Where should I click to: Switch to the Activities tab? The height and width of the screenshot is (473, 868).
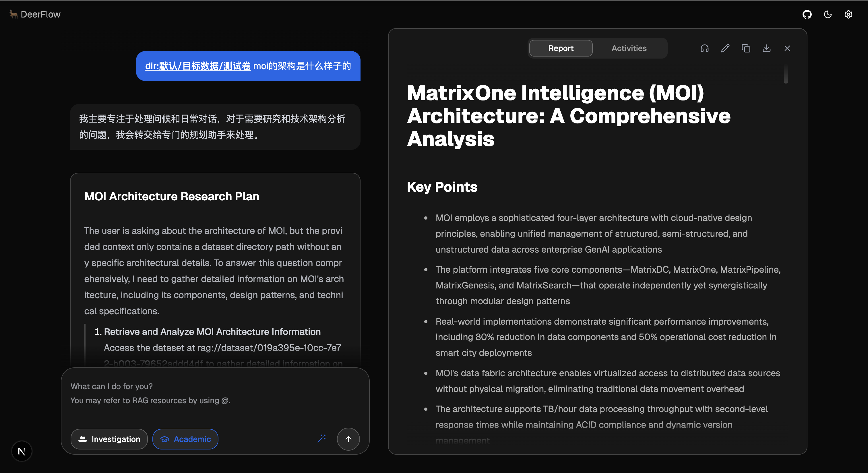(x=629, y=48)
